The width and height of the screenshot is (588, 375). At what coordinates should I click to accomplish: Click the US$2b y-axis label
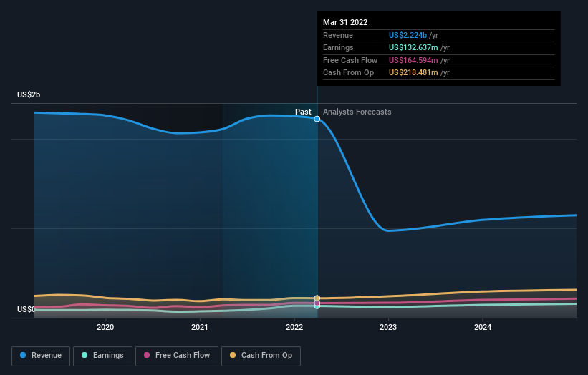pyautogui.click(x=29, y=94)
